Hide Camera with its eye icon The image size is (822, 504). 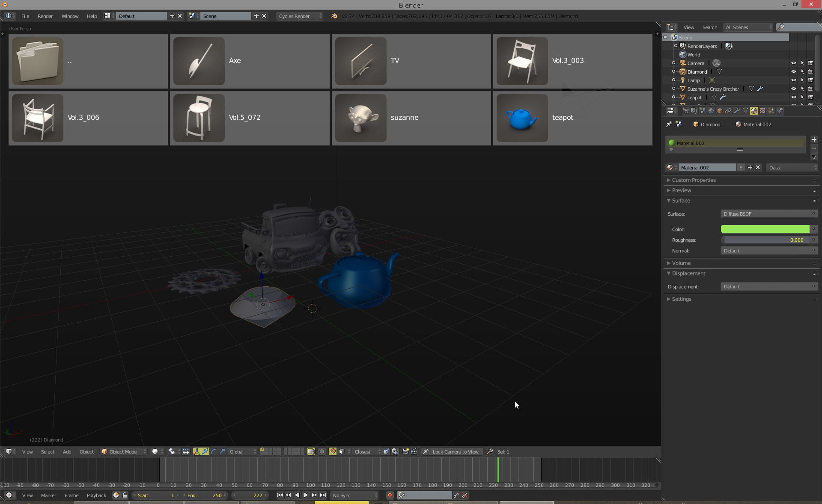(x=793, y=63)
